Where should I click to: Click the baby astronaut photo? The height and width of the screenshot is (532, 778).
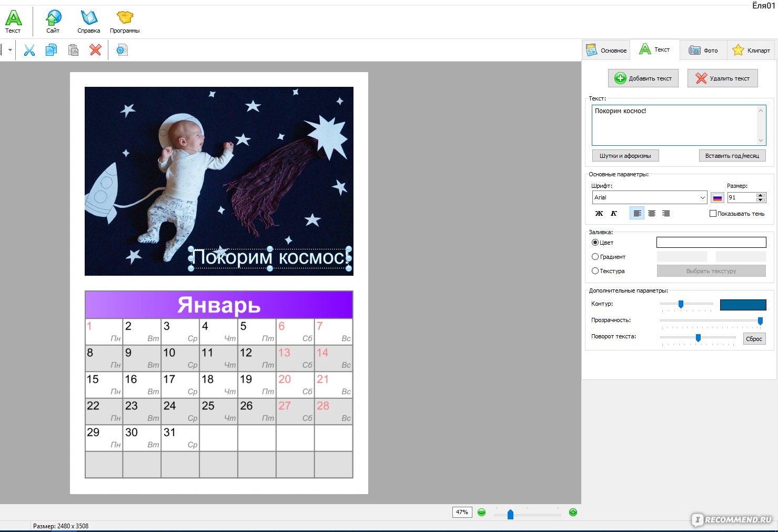(x=219, y=181)
